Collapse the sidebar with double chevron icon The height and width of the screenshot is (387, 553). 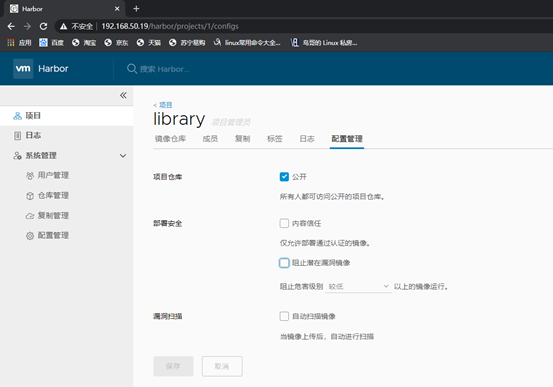(x=123, y=95)
